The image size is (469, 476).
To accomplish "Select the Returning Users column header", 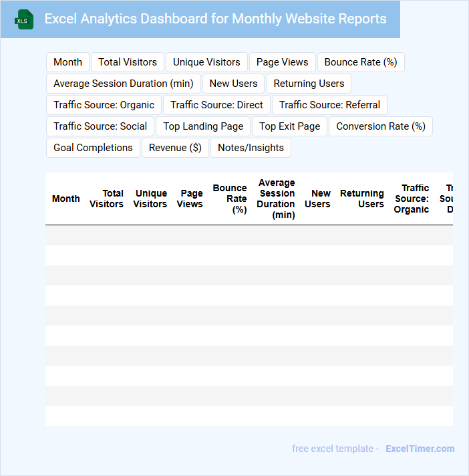I will [x=362, y=199].
